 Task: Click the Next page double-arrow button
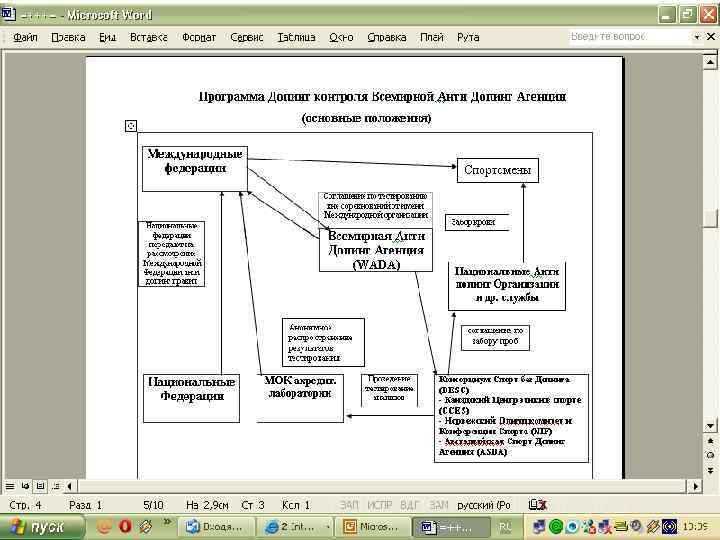point(710,471)
